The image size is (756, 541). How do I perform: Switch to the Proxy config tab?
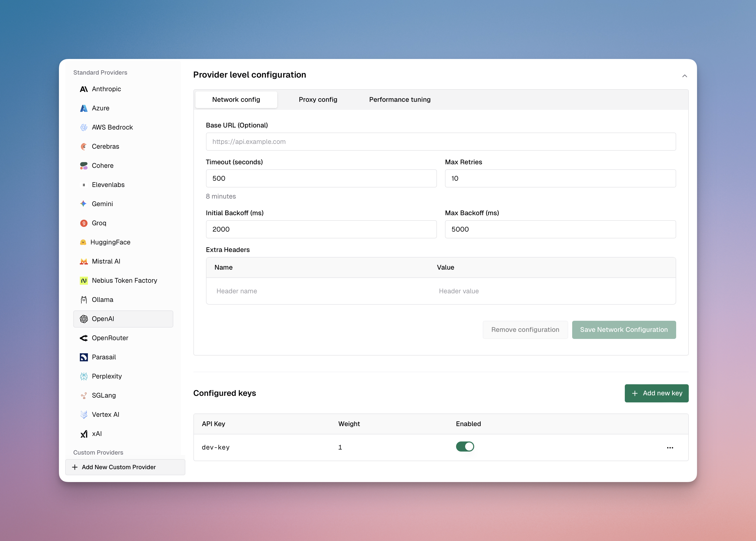pos(318,100)
